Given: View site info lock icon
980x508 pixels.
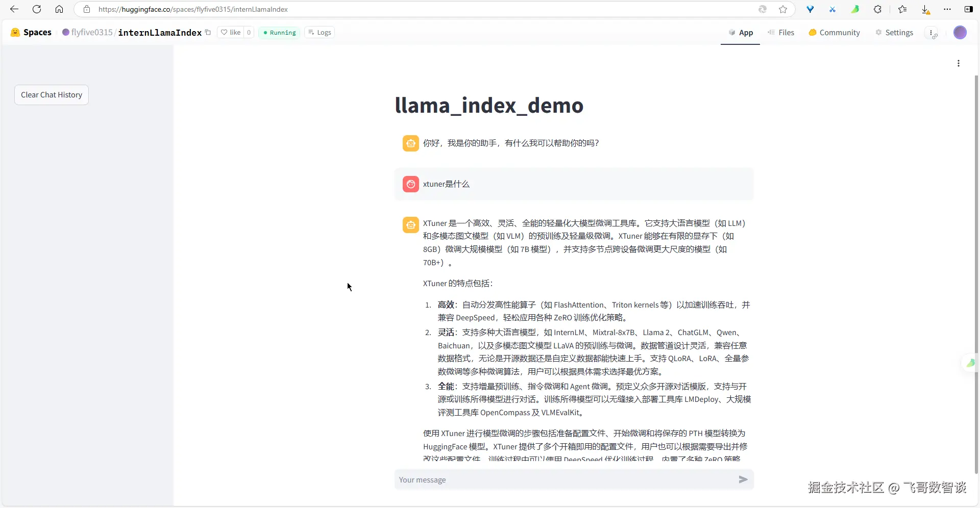Looking at the screenshot, I should pos(87,9).
